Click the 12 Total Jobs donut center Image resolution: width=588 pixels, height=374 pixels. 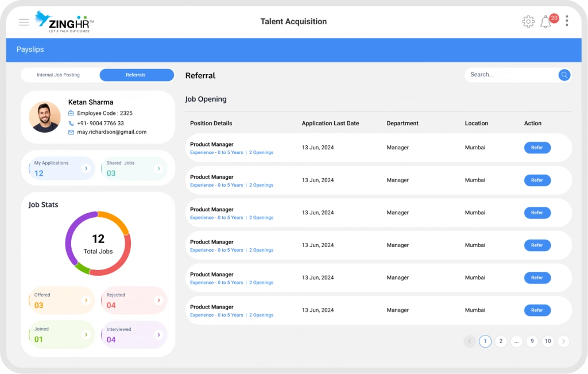[98, 244]
